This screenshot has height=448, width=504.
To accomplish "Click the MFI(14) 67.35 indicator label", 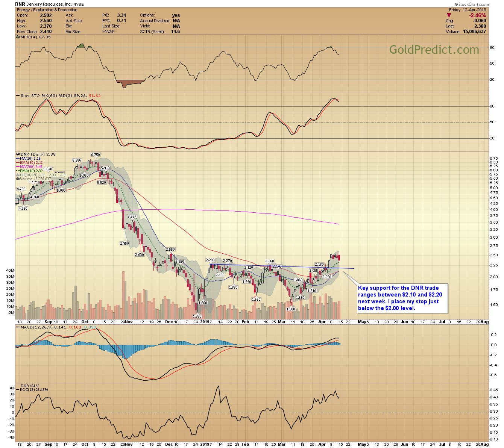I will pos(33,37).
